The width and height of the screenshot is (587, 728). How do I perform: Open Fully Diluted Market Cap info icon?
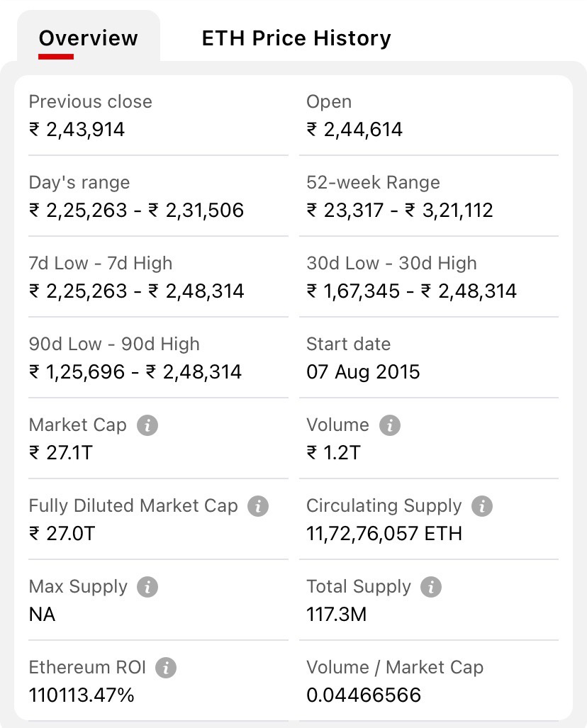pyautogui.click(x=258, y=506)
